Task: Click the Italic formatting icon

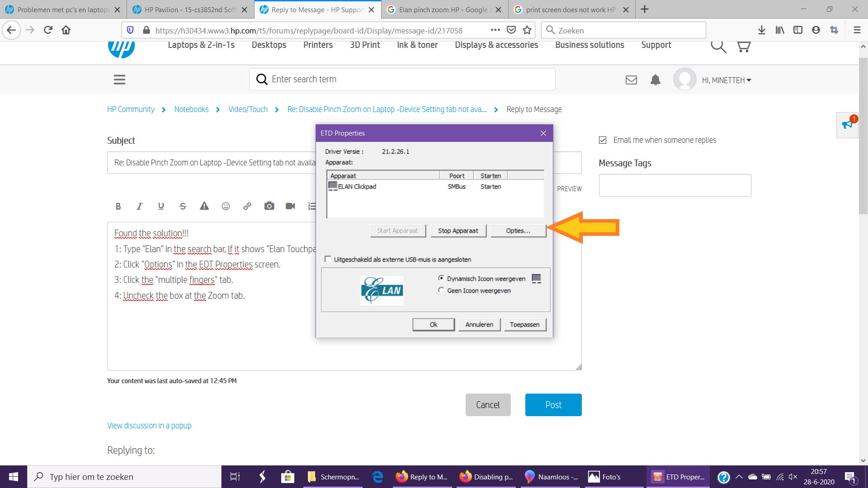Action: click(x=139, y=206)
